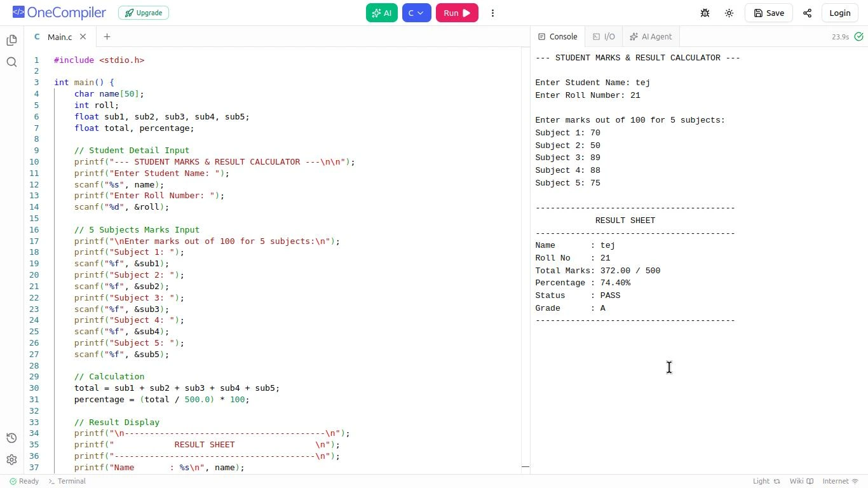Viewport: 868px width, 488px height.
Task: Run the program
Action: [x=457, y=13]
